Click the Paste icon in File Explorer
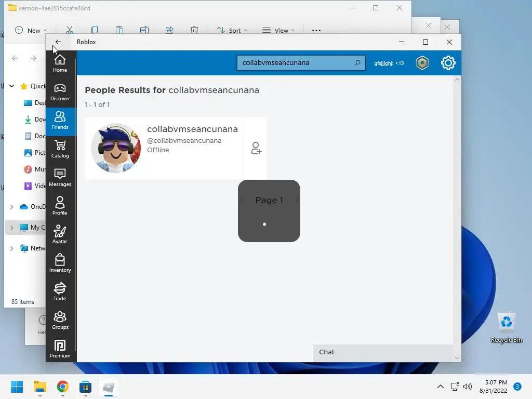 (119, 30)
